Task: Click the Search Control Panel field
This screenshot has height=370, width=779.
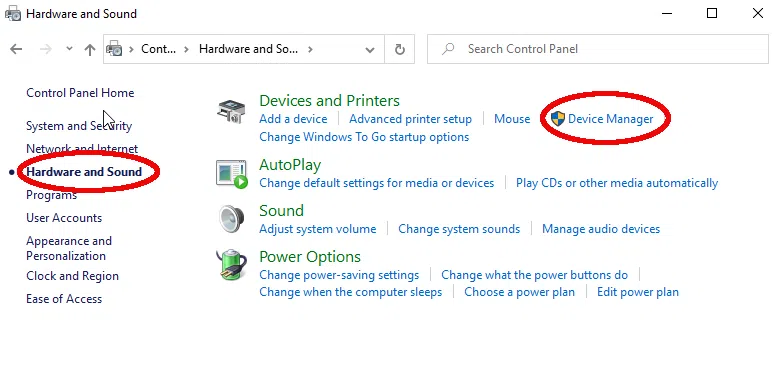Action: (598, 49)
